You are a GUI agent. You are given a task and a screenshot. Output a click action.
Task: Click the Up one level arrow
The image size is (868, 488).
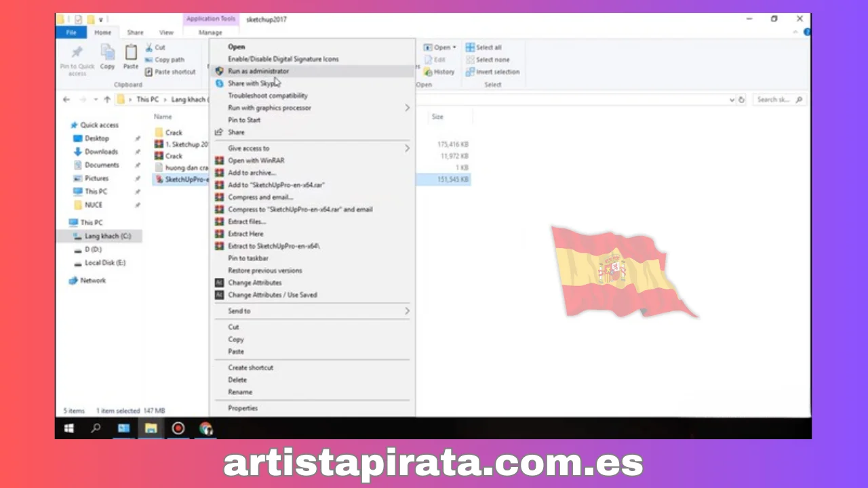pyautogui.click(x=107, y=100)
